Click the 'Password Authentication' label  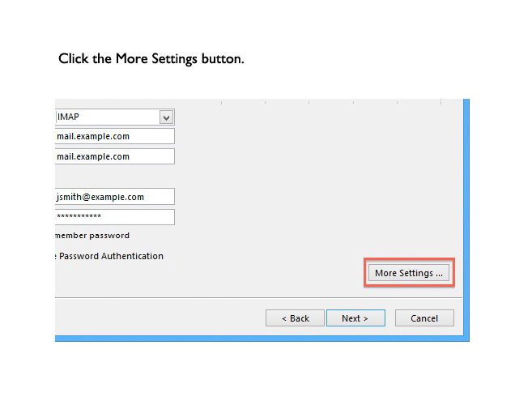tap(111, 256)
